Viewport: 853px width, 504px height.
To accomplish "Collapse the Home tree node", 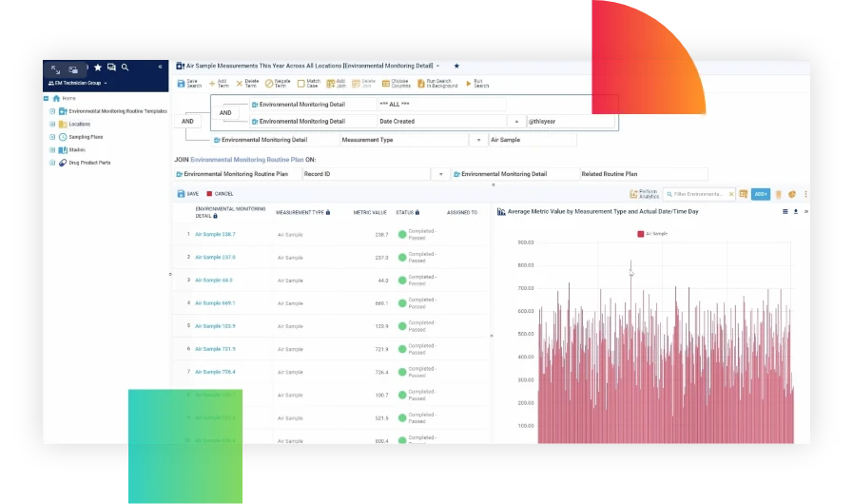I will pos(47,99).
